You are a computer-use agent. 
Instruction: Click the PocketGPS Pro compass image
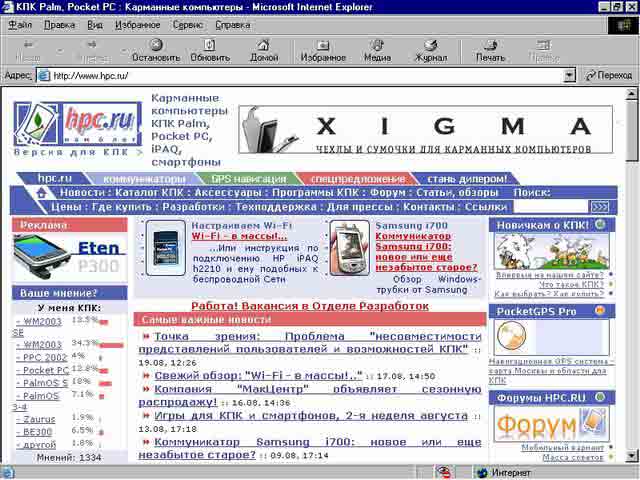point(511,336)
